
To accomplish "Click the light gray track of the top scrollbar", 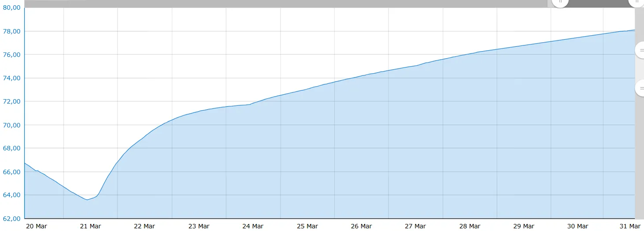I will (282, 3).
